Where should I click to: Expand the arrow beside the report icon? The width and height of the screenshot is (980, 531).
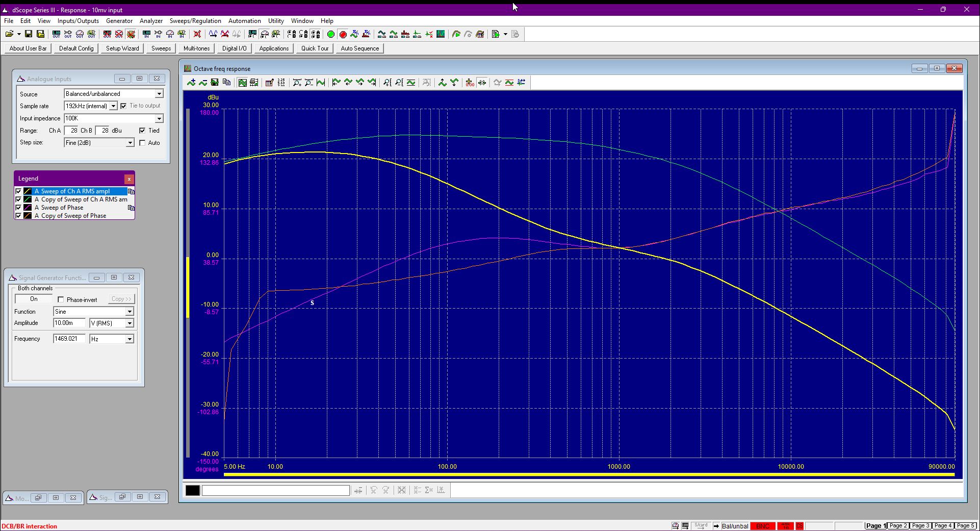click(x=505, y=34)
